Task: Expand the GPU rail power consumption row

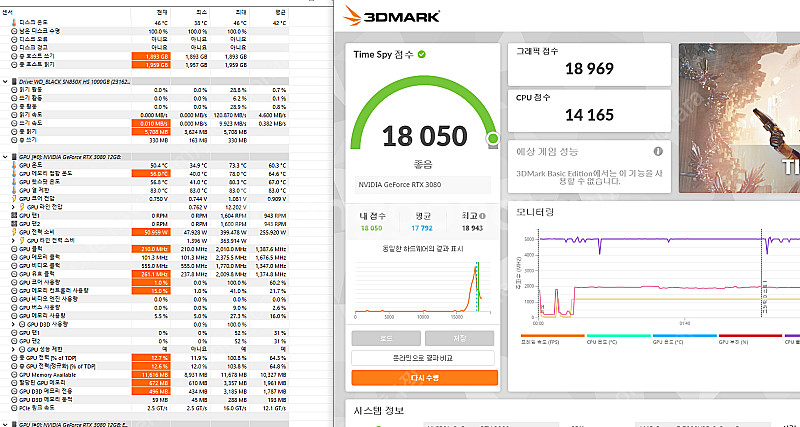Action: pyautogui.click(x=12, y=241)
